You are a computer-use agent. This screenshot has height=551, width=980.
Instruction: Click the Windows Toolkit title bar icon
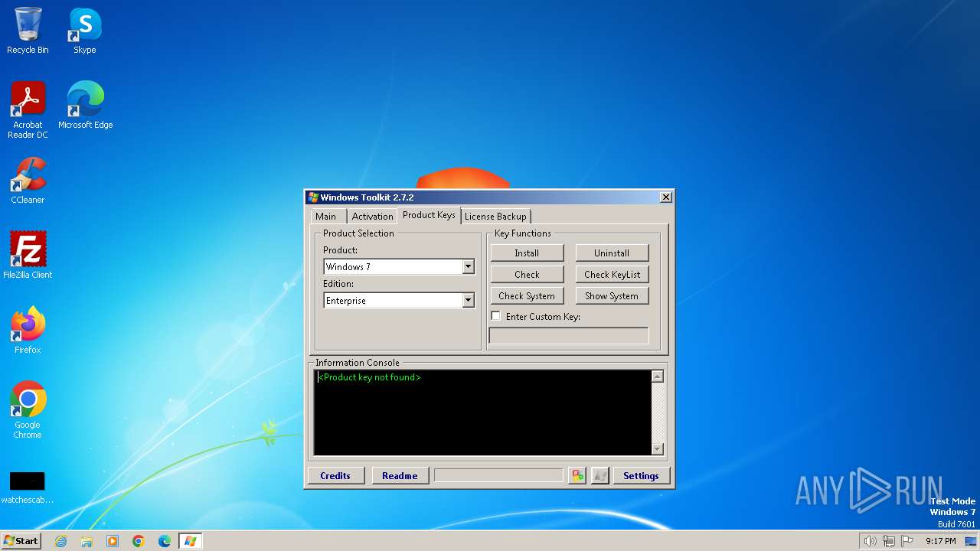313,197
